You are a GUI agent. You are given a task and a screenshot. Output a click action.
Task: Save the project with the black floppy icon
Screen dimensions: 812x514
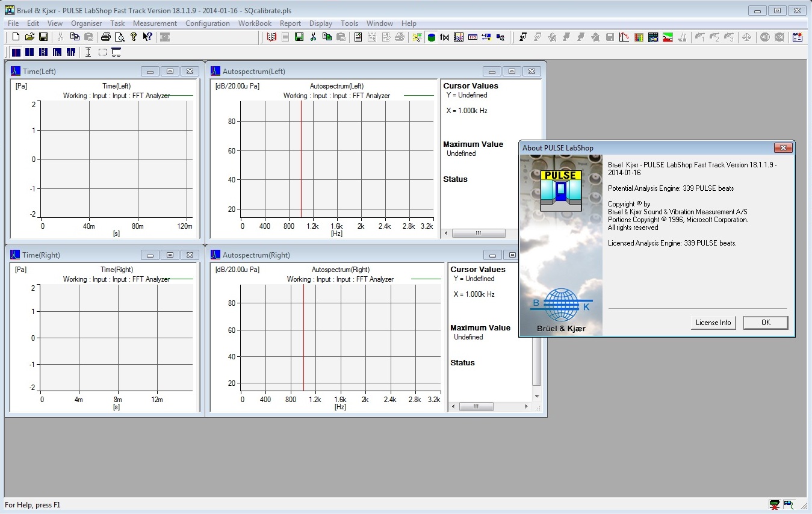click(43, 37)
